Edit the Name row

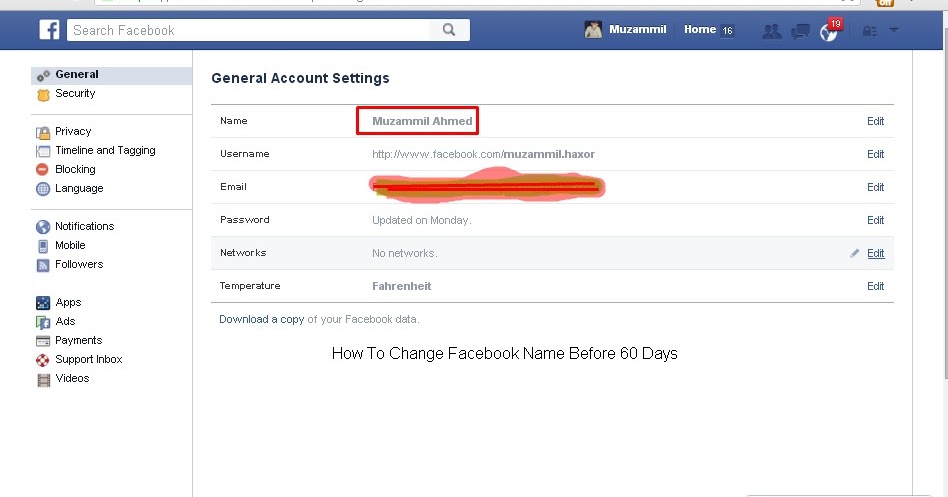coord(875,121)
